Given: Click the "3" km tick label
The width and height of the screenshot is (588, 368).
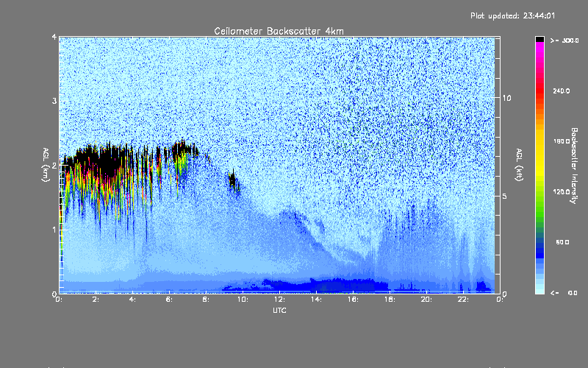Looking at the screenshot, I should point(54,101).
